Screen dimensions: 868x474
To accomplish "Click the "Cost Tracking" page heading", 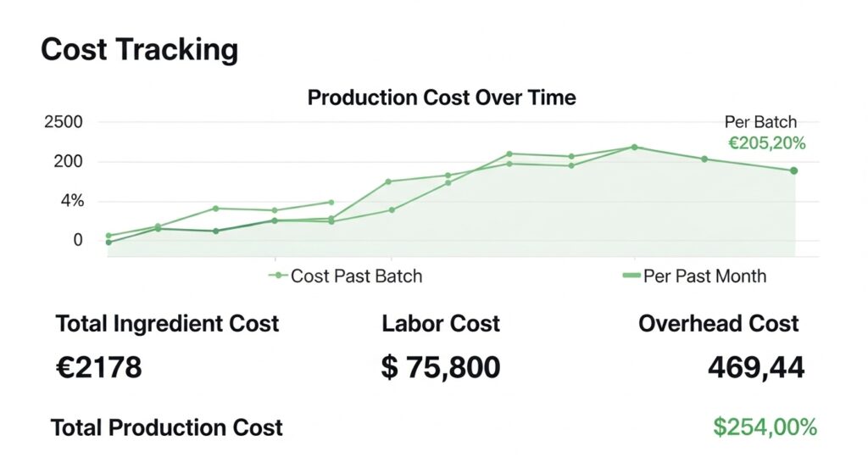I will (139, 50).
